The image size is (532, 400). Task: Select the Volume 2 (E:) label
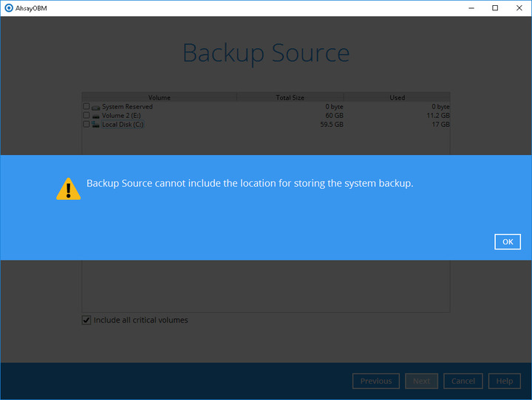[121, 115]
